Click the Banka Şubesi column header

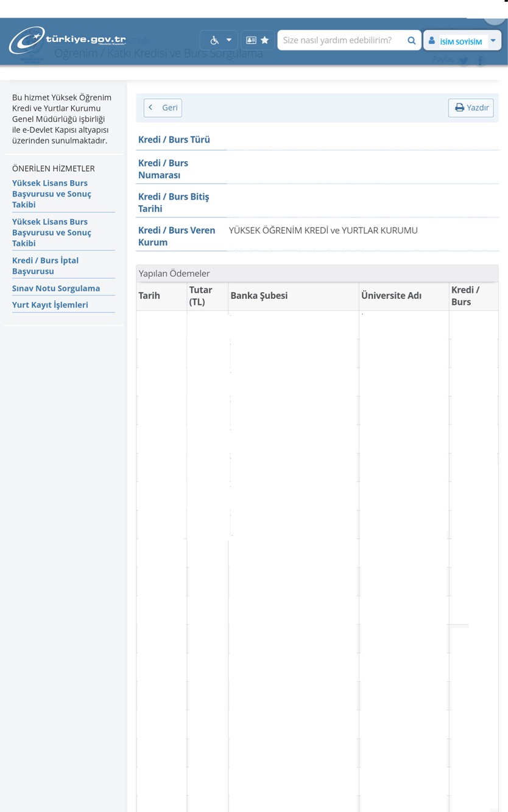(259, 295)
